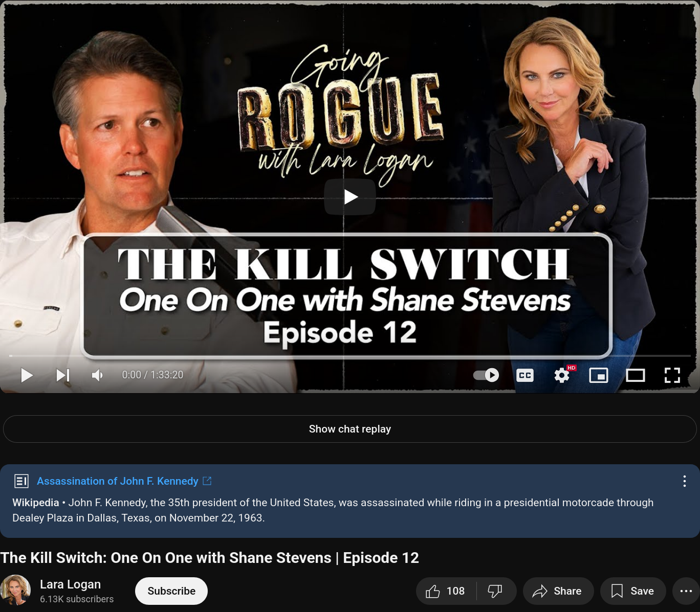The image size is (700, 612).
Task: Like the video (108 likes)
Action: pos(446,592)
